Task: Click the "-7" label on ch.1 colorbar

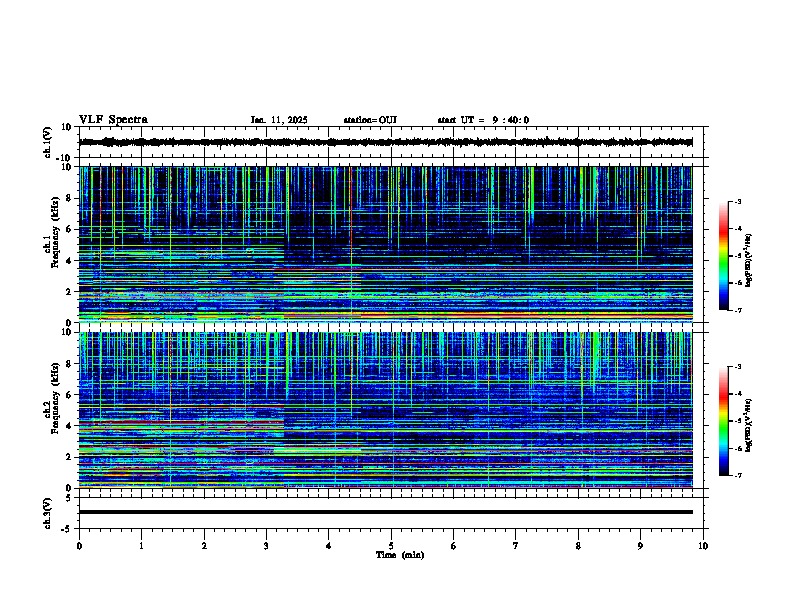Action: [x=738, y=310]
